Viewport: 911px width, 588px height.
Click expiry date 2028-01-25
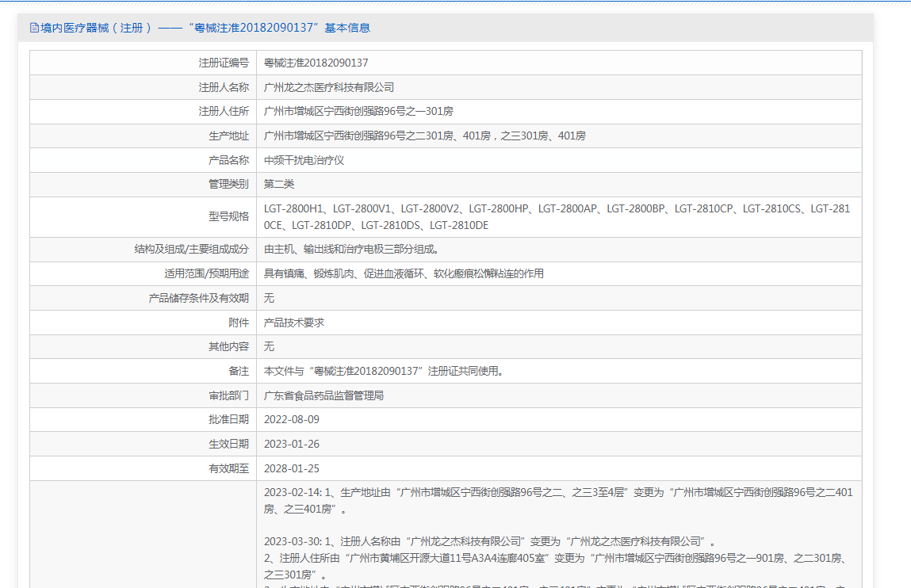tap(292, 468)
